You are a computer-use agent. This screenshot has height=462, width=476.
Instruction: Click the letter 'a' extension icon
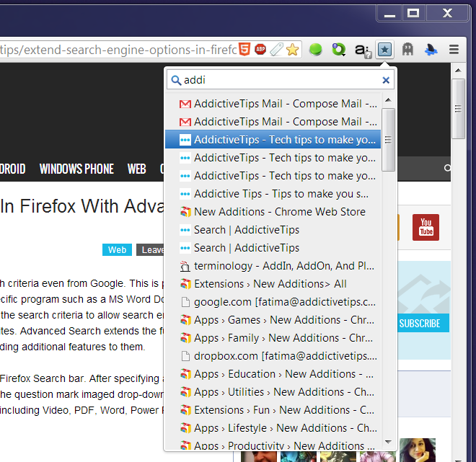363,50
